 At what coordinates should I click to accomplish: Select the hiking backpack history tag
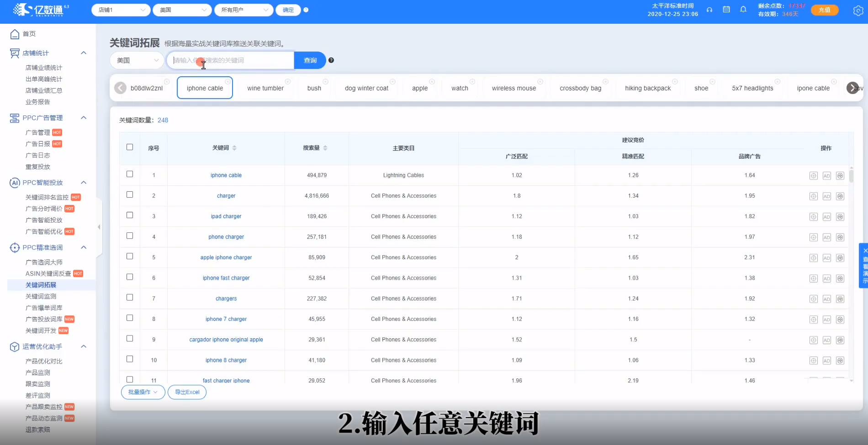[648, 88]
